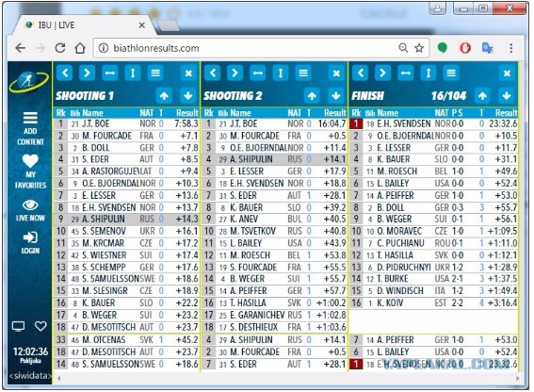Select E. GARANICHEV row in Shooting 2
Image resolution: width=534 pixels, height=392 pixels.
click(274, 316)
